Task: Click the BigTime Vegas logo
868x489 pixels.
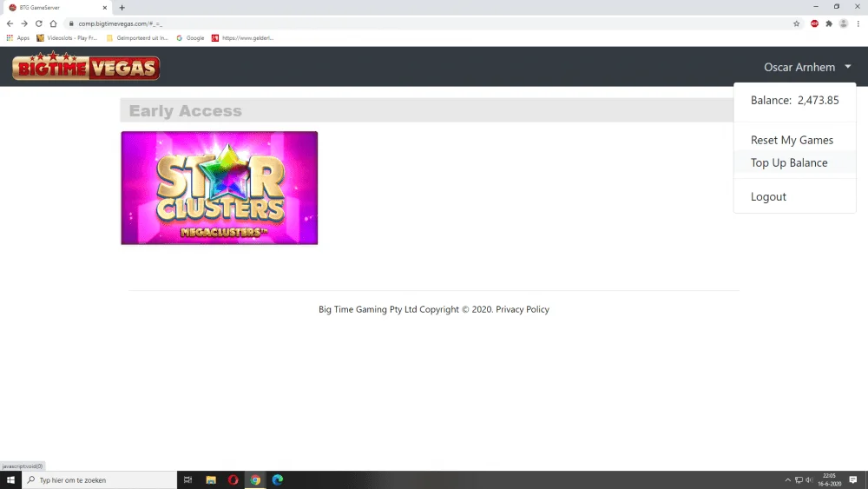Action: (x=86, y=66)
